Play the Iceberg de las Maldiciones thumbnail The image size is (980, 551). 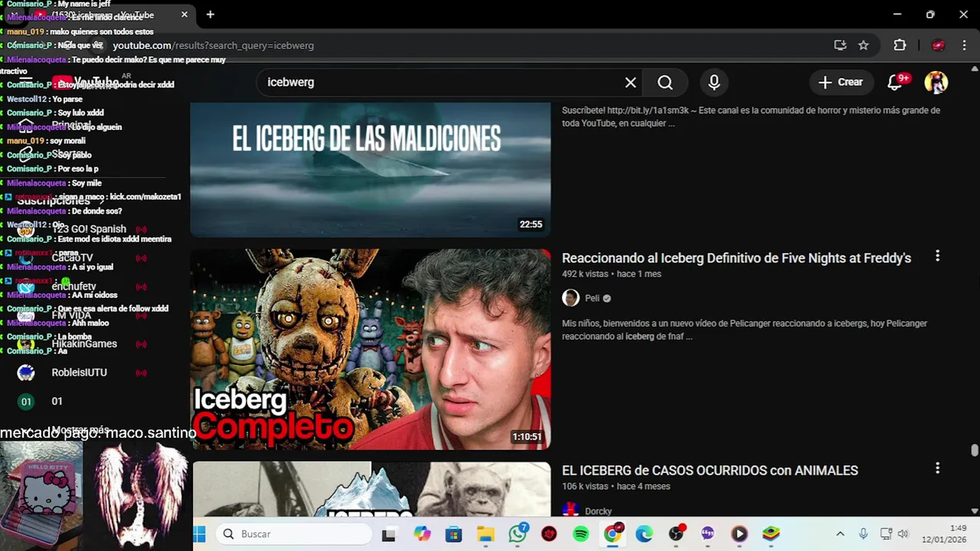(x=371, y=169)
